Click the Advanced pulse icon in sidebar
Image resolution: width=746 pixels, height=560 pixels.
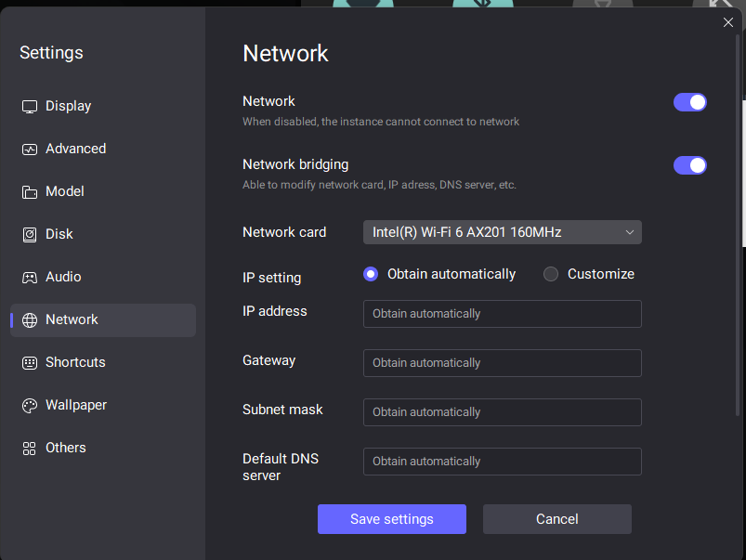[x=30, y=150]
